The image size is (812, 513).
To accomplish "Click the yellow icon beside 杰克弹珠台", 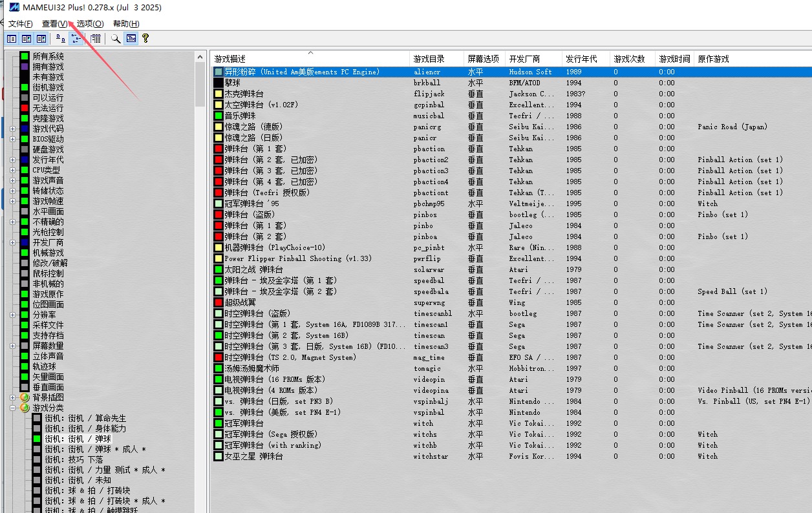I will (219, 94).
